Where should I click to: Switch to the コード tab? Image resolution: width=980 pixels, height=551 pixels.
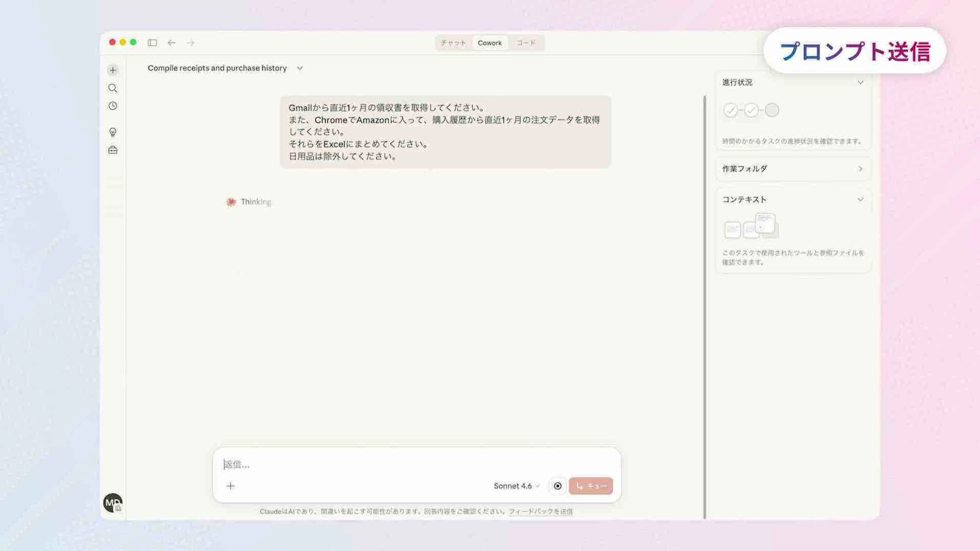click(x=526, y=43)
